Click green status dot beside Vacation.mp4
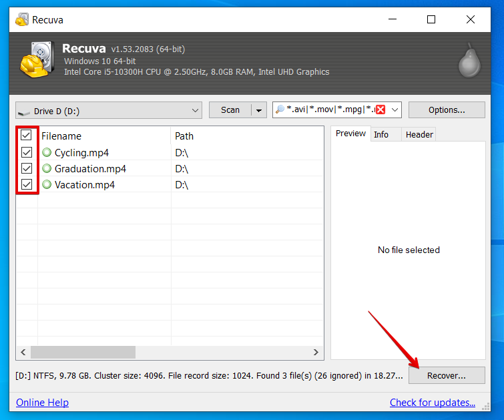504x420 pixels. tap(47, 184)
